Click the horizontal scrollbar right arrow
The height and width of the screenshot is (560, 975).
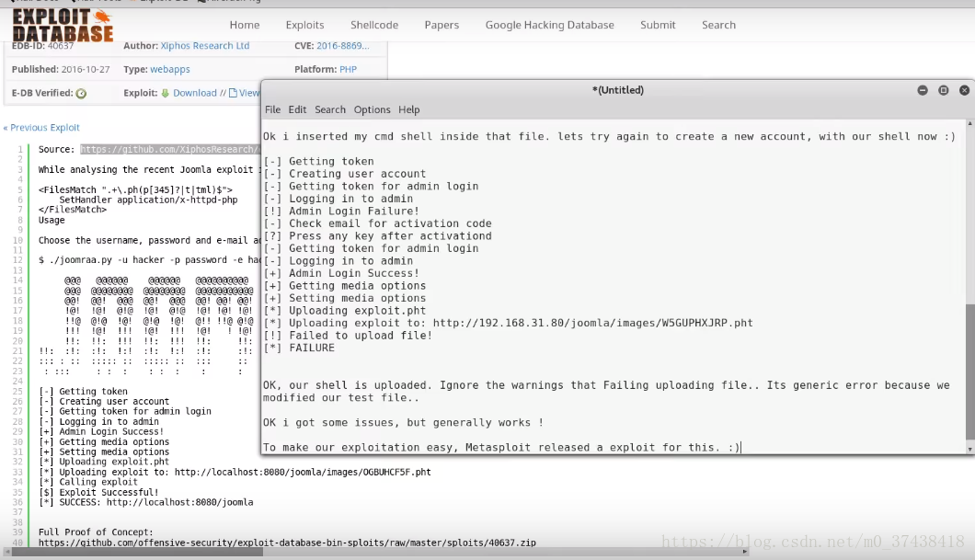(x=744, y=552)
